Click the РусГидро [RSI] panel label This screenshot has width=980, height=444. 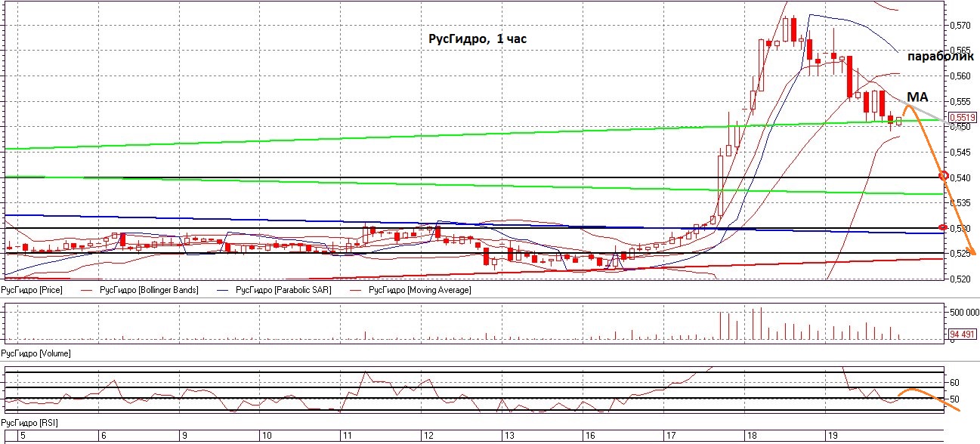click(29, 422)
